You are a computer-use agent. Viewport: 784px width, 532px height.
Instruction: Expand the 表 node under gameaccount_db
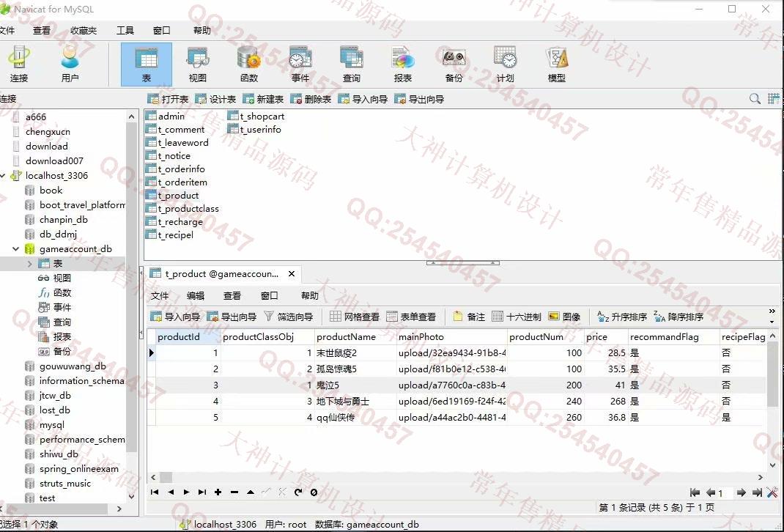click(30, 264)
